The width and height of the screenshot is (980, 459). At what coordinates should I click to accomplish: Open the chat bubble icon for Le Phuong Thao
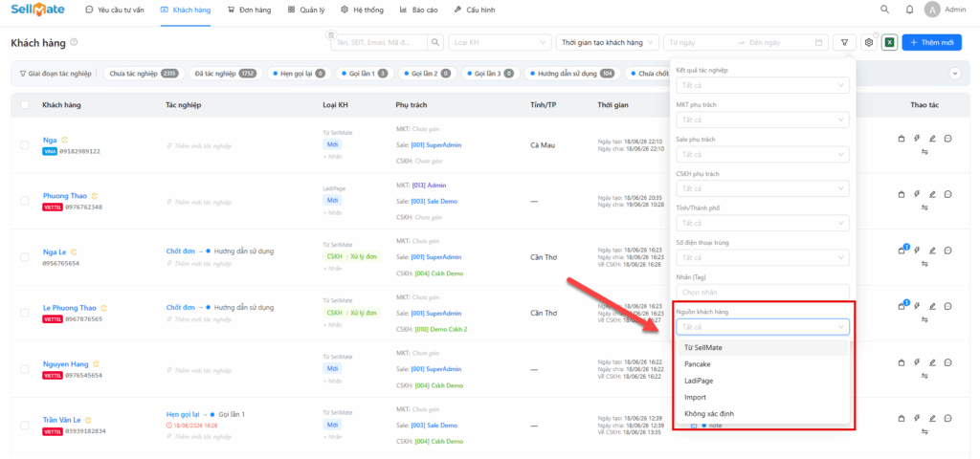click(948, 306)
